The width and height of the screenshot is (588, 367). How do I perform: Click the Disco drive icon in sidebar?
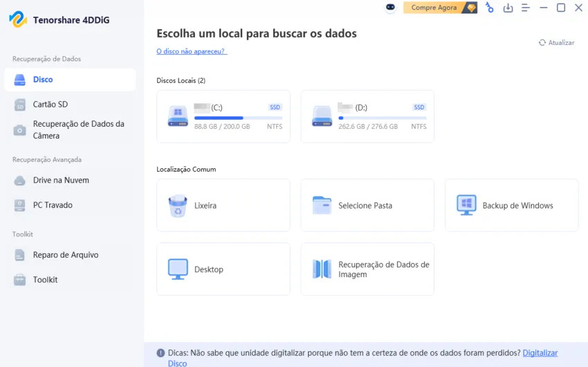[x=19, y=80]
